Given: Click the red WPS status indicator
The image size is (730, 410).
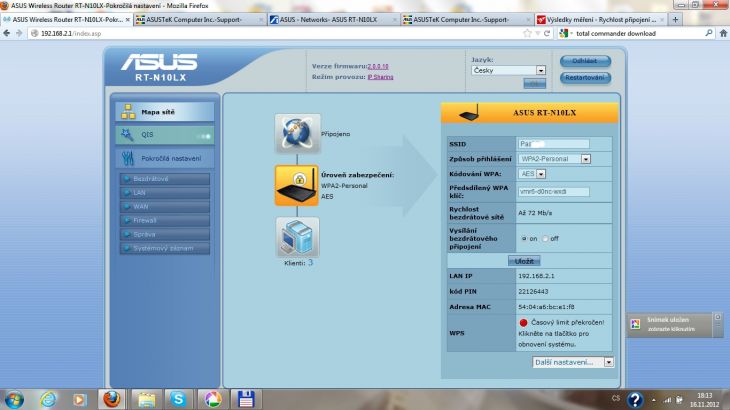Looking at the screenshot, I should (523, 323).
